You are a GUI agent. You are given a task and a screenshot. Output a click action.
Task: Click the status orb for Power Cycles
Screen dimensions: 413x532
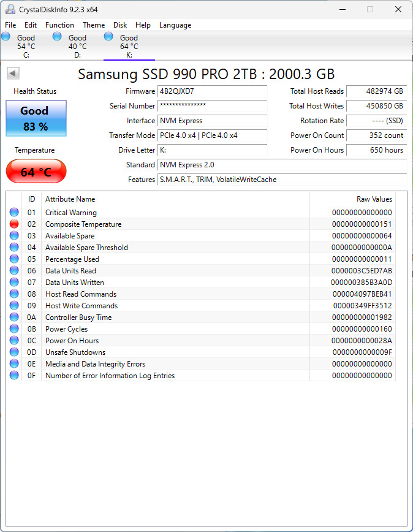[x=14, y=329]
